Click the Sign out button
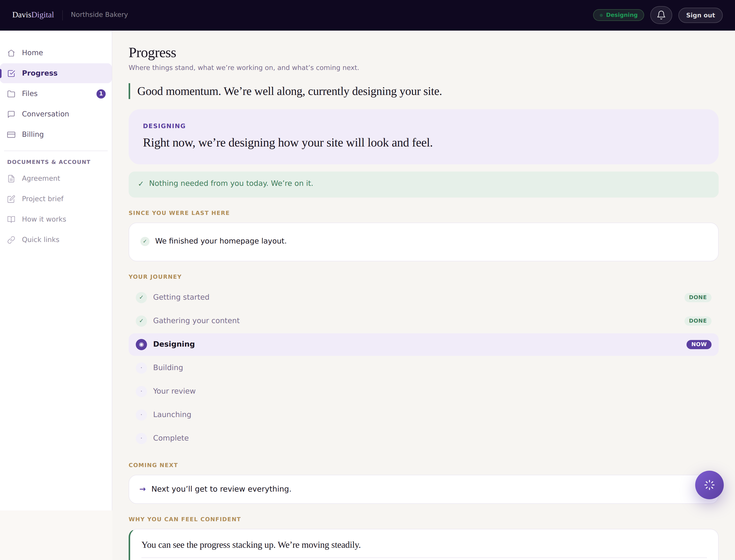Image resolution: width=735 pixels, height=560 pixels. 700,15
